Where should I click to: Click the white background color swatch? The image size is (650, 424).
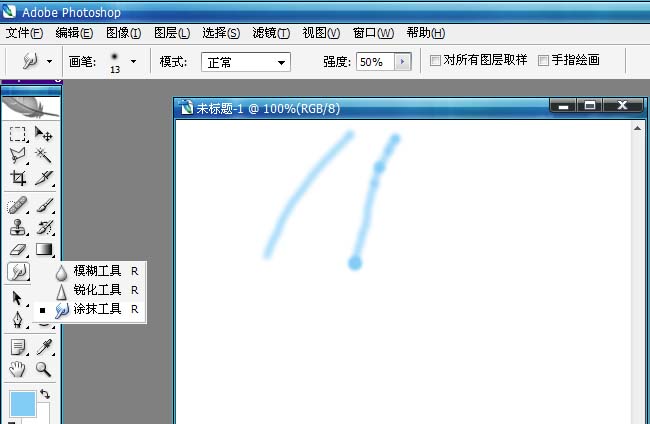click(44, 414)
